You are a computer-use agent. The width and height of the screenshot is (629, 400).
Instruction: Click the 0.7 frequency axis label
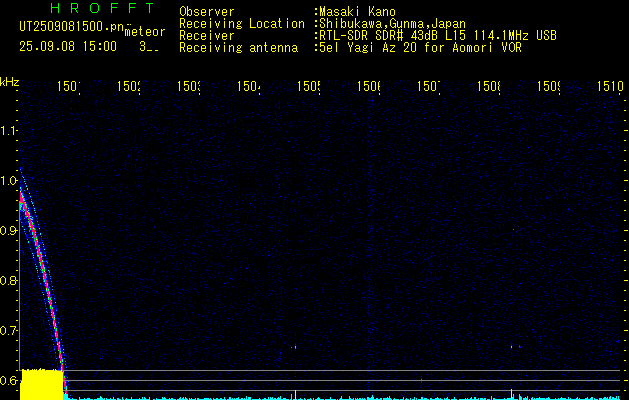point(8,331)
